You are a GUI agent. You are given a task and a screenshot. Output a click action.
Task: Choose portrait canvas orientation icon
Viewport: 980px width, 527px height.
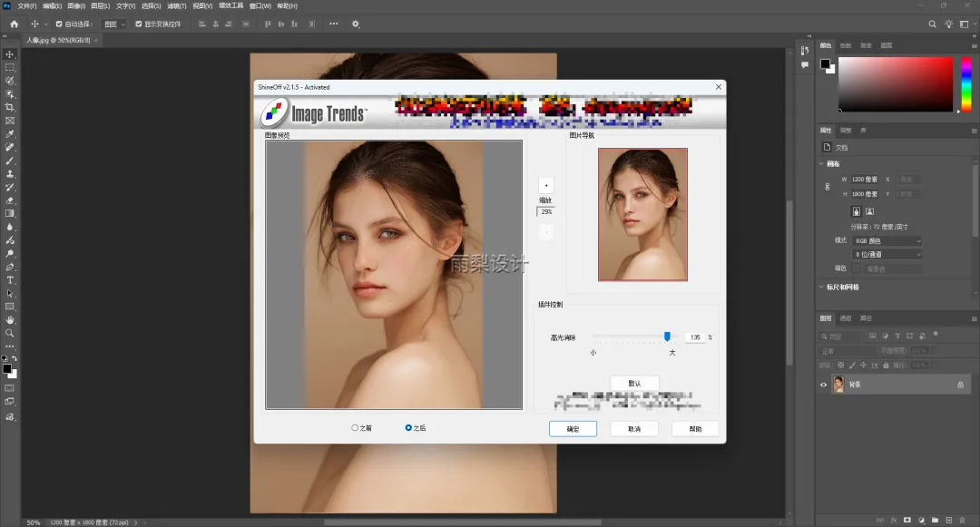click(x=857, y=211)
